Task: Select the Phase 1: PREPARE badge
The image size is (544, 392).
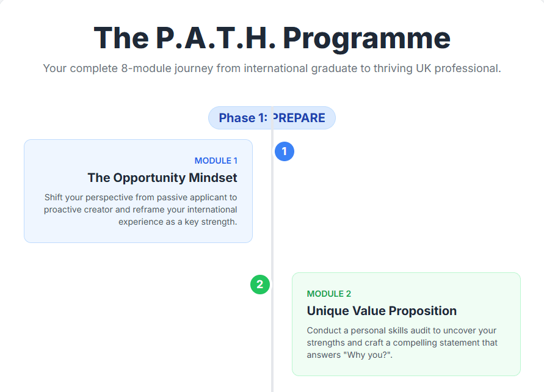Action: [272, 118]
